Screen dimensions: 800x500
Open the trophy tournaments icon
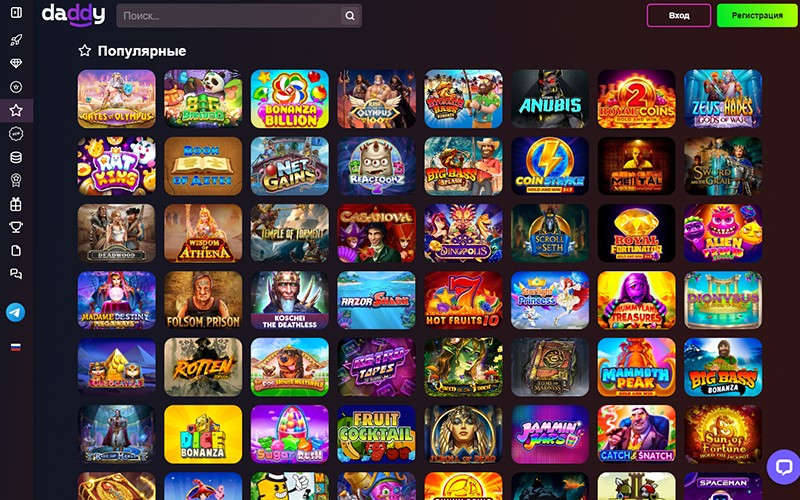(16, 227)
